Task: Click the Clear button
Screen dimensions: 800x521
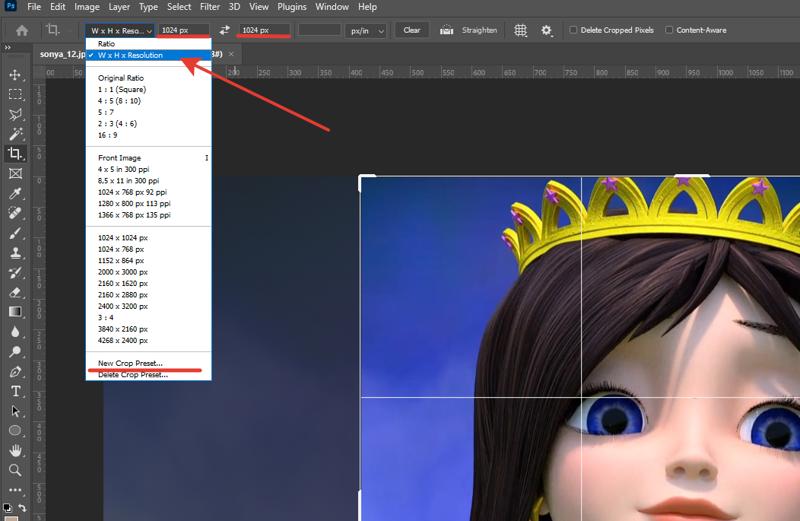Action: (412, 30)
